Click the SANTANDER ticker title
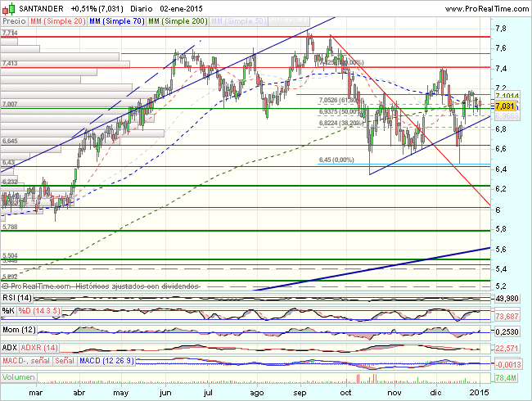 click(x=41, y=8)
